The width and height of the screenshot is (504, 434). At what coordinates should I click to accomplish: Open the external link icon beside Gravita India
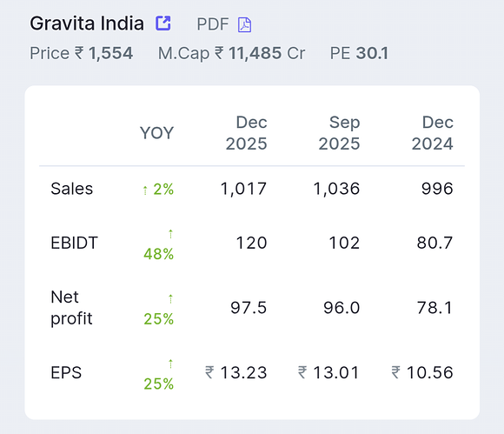[163, 23]
